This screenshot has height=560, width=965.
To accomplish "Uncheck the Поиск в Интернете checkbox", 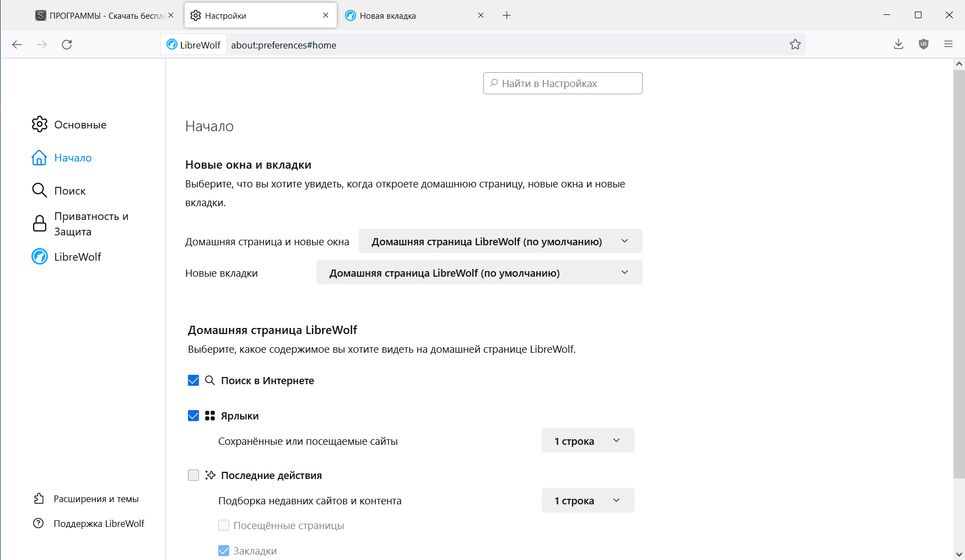I will [193, 380].
